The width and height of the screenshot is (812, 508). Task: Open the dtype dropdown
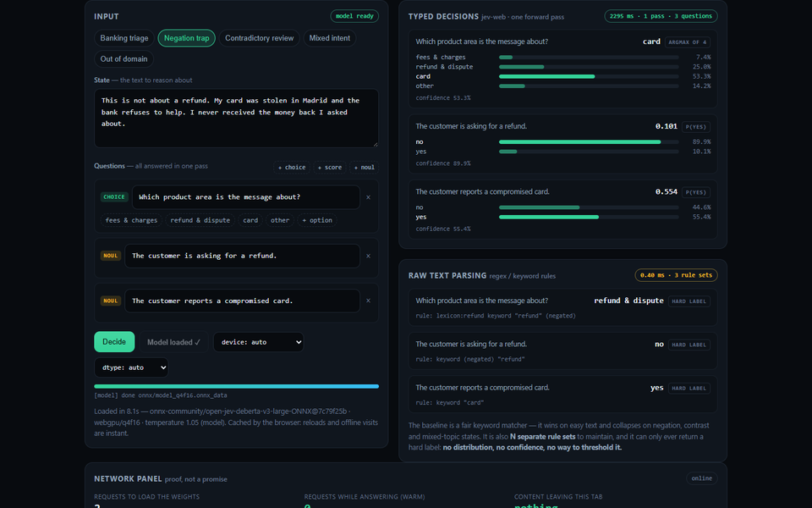pos(131,367)
